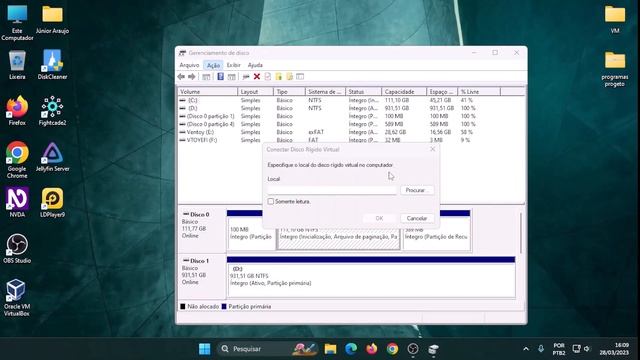Open the Exibir menu

pos(233,65)
